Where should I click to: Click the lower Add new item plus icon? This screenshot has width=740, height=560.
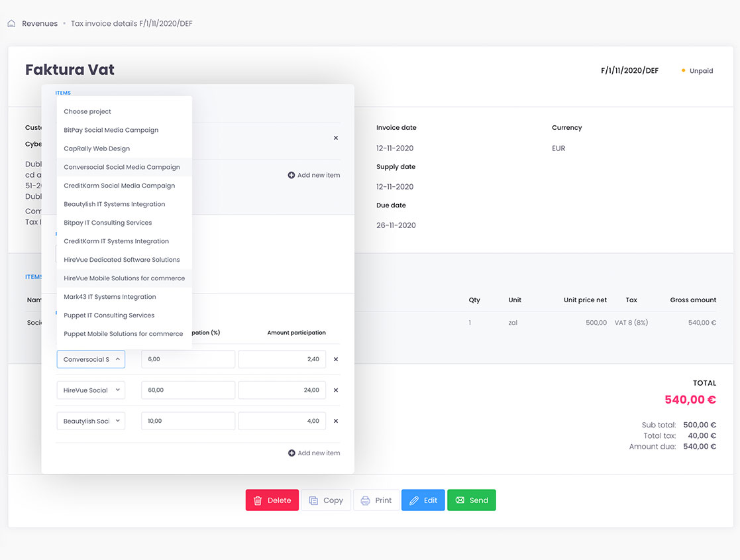tap(291, 453)
